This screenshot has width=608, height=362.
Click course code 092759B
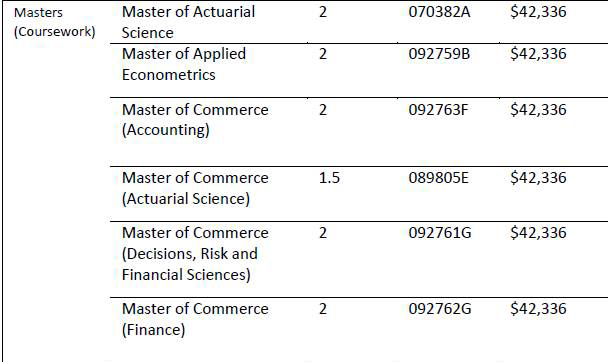439,54
